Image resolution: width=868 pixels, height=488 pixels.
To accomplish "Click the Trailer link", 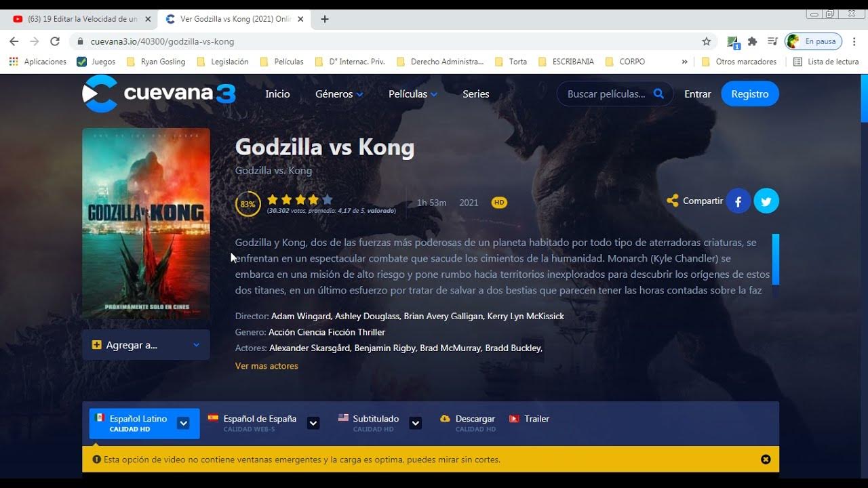I will tap(536, 419).
